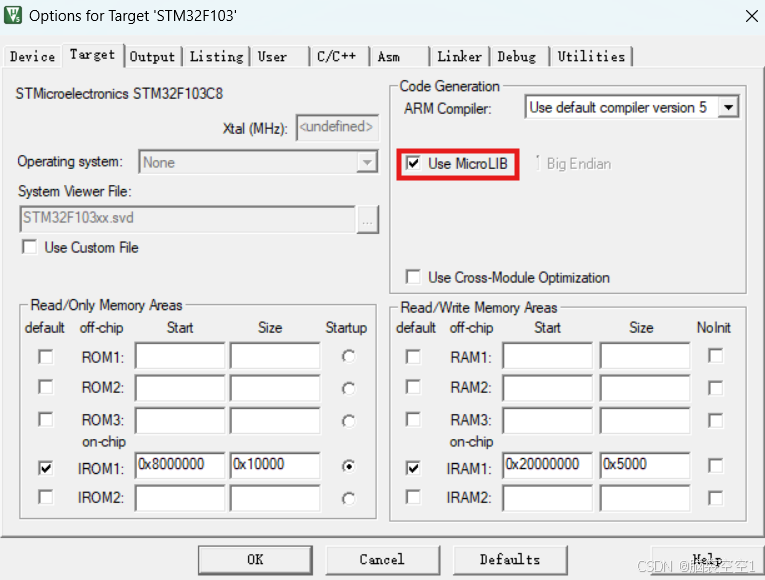
Task: Click the System Viewer File path field
Action: [187, 219]
